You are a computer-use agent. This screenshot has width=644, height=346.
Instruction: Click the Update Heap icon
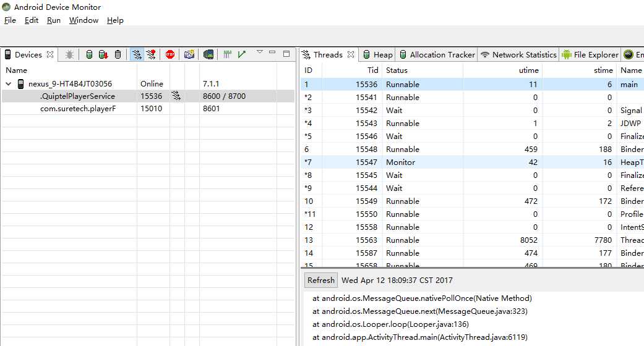(x=88, y=54)
